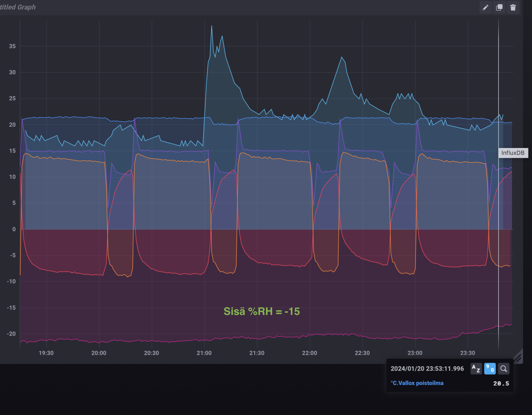This screenshot has width=532, height=415.
Task: Click the green Sisä %RH = -15 annotation
Action: tap(262, 311)
